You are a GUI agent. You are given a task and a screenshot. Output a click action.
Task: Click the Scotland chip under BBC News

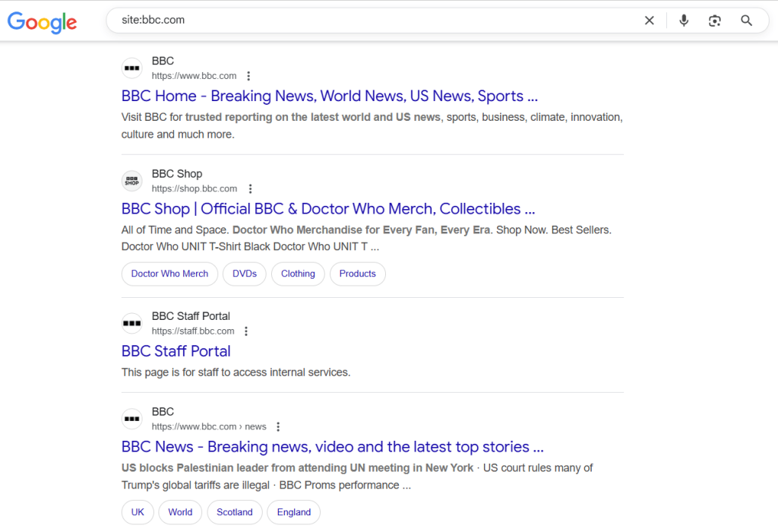click(235, 512)
